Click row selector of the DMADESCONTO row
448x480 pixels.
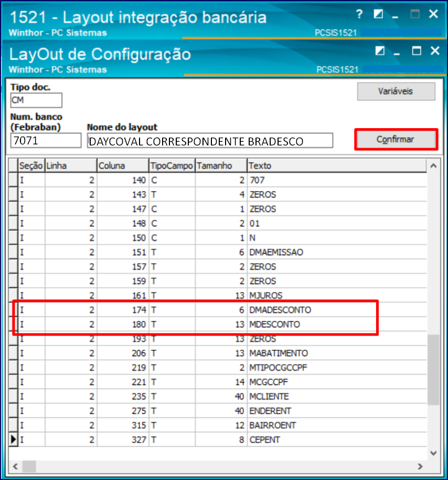13,310
